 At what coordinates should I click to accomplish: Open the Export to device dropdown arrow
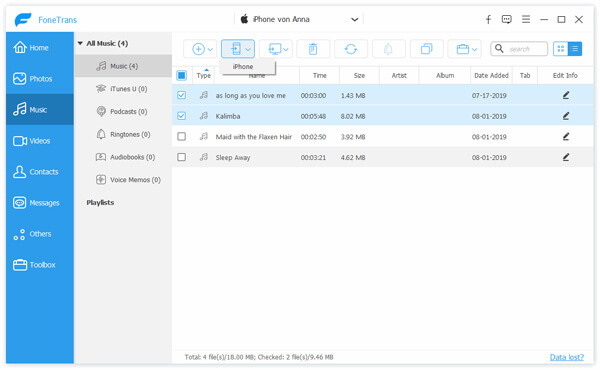pos(248,49)
